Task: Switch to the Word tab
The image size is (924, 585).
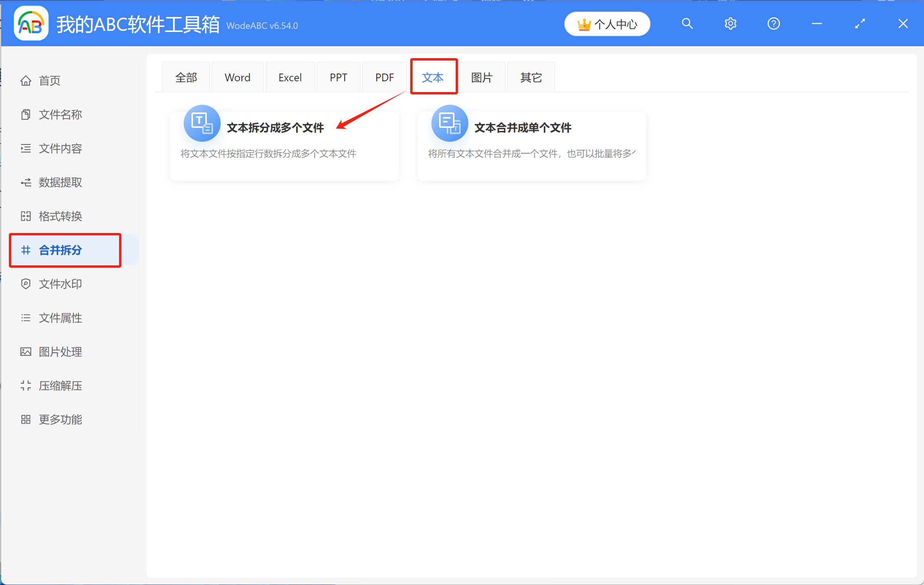Action: 237,77
